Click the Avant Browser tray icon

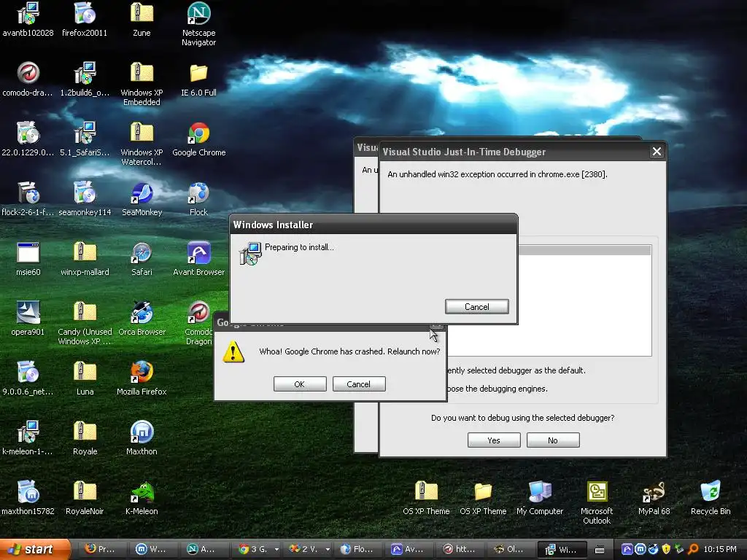[627, 549]
